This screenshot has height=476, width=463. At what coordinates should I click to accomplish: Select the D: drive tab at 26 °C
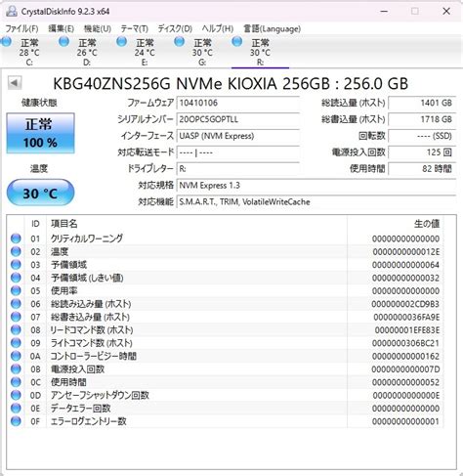[x=87, y=52]
